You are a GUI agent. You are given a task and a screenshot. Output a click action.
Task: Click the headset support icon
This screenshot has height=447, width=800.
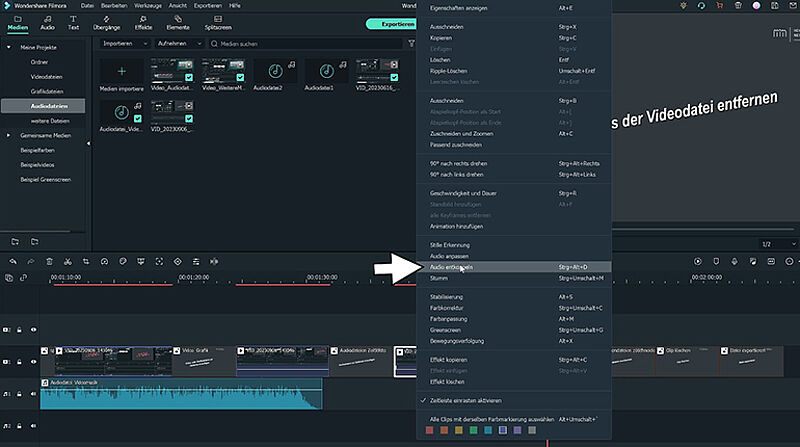[701, 6]
